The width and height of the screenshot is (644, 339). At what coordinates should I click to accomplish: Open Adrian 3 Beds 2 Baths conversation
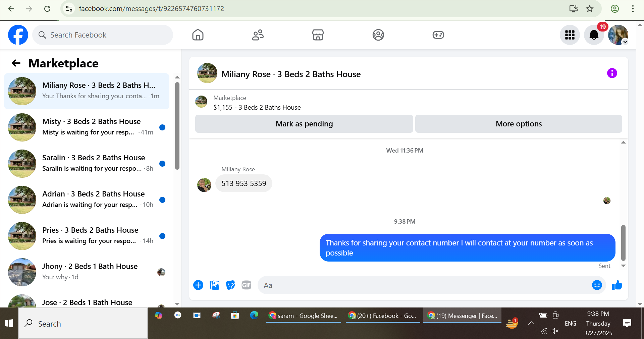pyautogui.click(x=87, y=200)
